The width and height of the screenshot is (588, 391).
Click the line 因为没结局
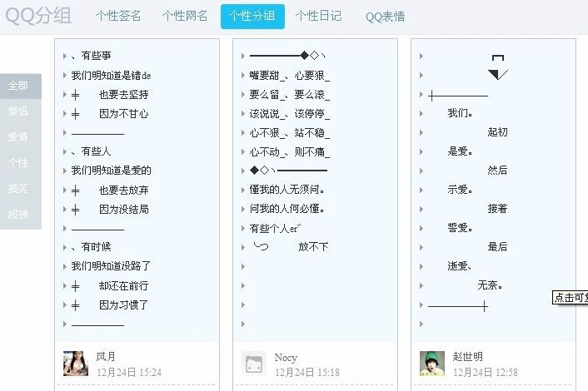click(124, 209)
